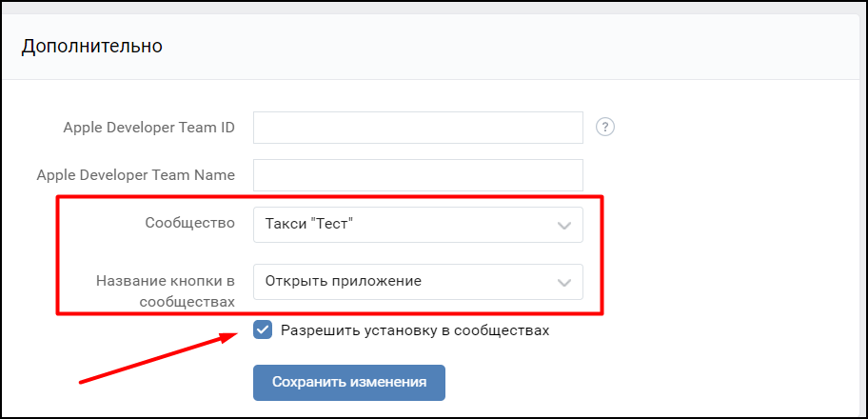
Task: Click the question mark help icon
Action: [x=604, y=127]
